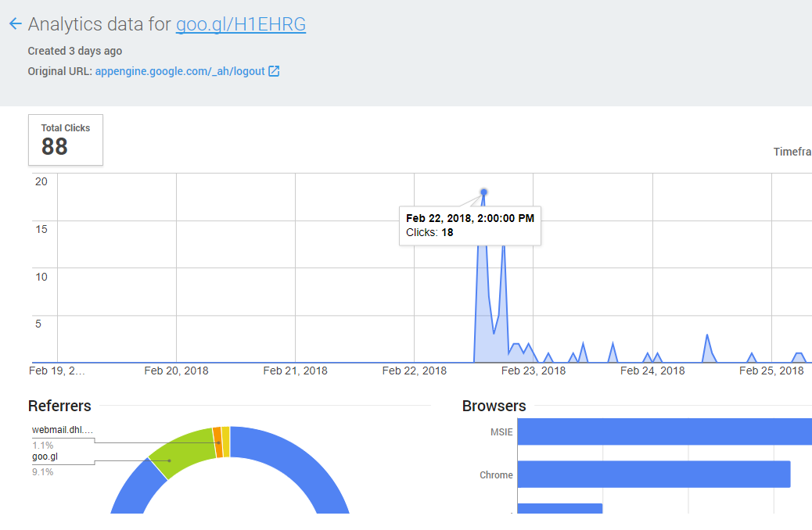Click the "Original URL:" label
Screen dimensions: 812x530
click(x=60, y=71)
